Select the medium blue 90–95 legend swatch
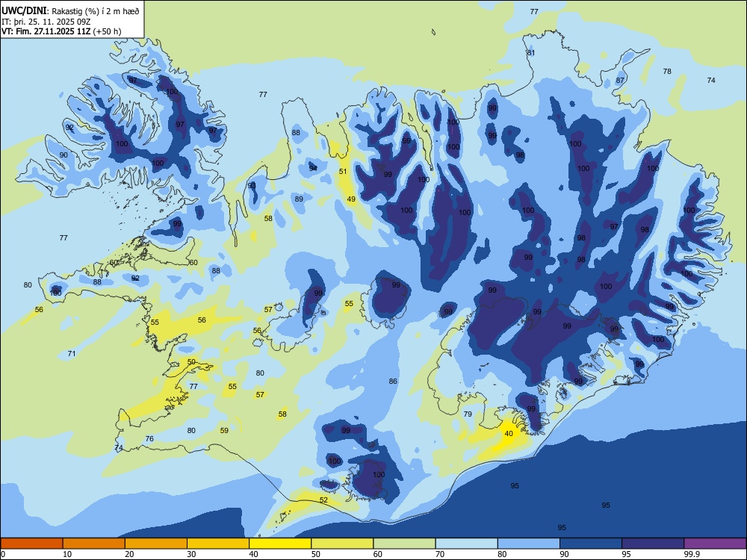Image resolution: width=747 pixels, height=560 pixels. 591,544
